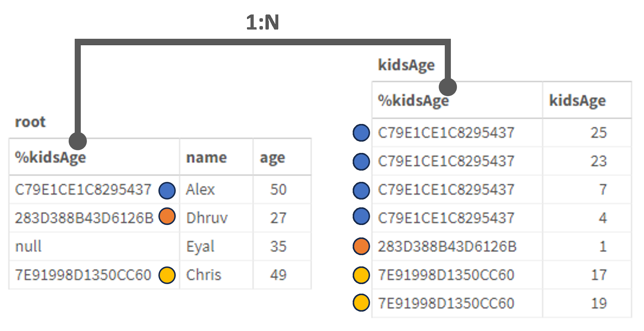Click connector endpoint on root table header

(78, 141)
